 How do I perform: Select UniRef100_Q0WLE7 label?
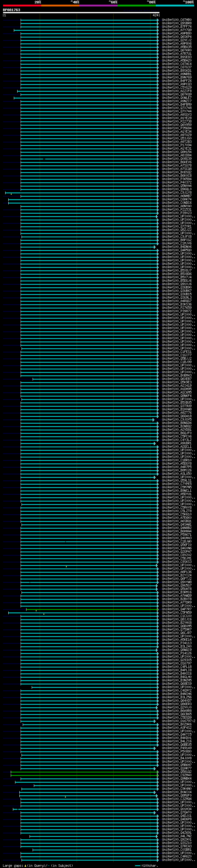tap(176, 98)
